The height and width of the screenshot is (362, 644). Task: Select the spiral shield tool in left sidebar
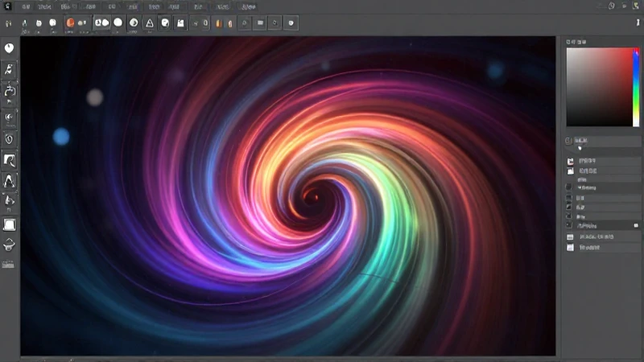click(9, 139)
